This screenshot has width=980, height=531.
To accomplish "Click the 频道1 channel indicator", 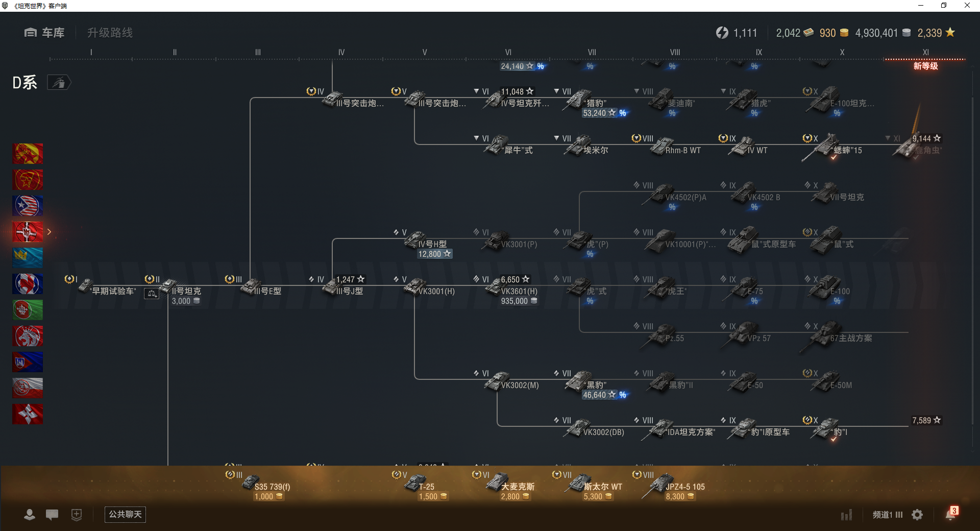I will [888, 515].
